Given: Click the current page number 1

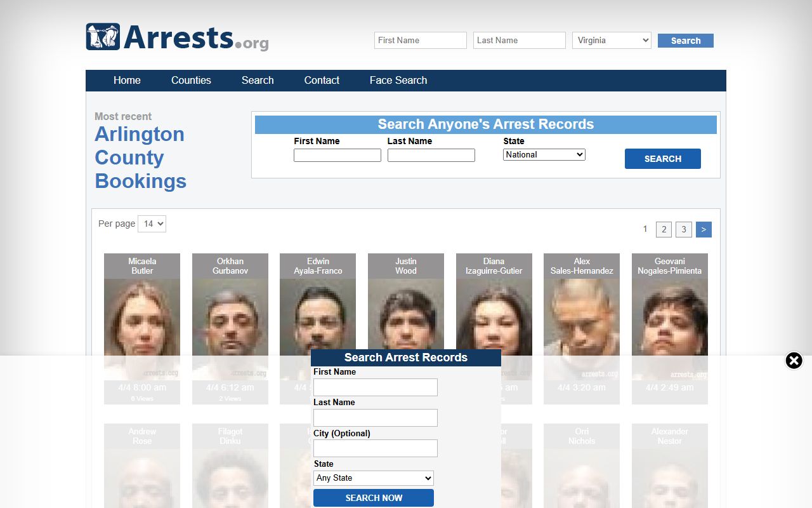Looking at the screenshot, I should 645,229.
